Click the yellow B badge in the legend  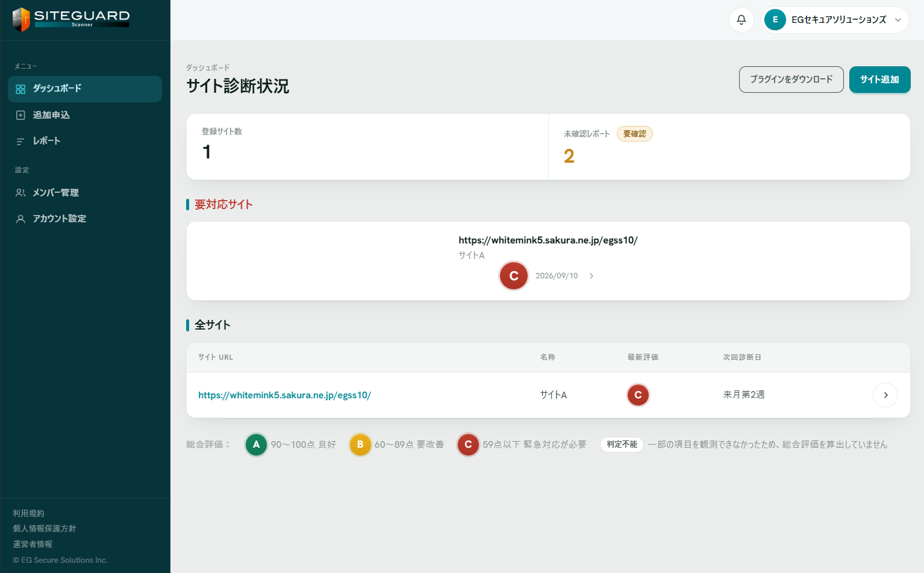click(x=360, y=445)
